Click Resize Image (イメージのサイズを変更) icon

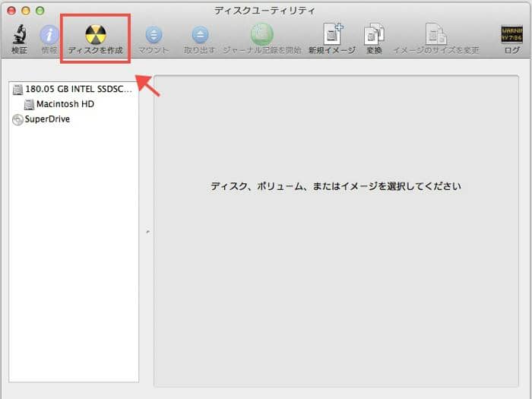(x=436, y=34)
